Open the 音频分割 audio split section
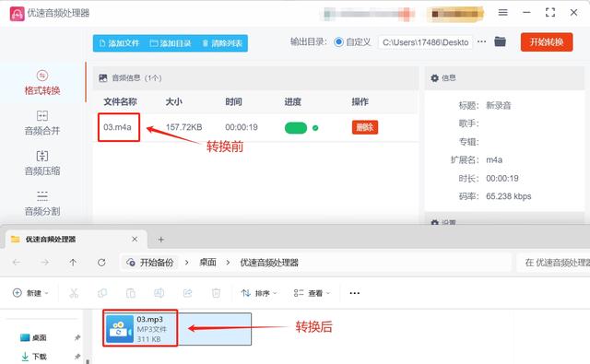 [42, 204]
